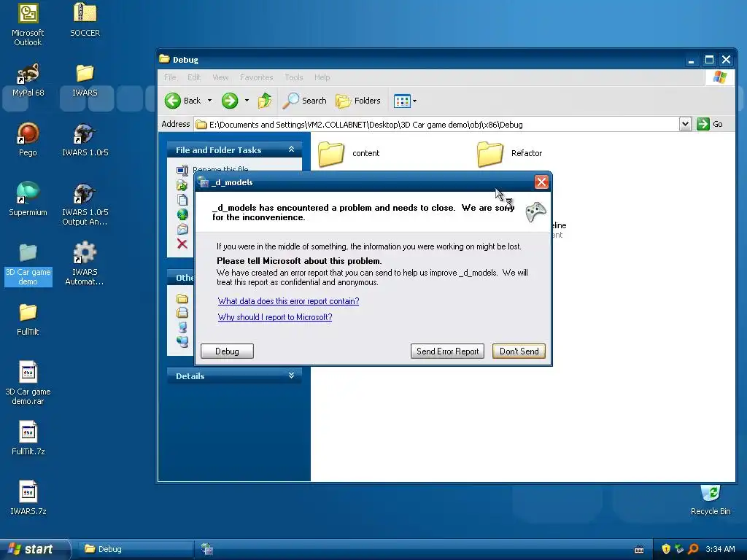Open Microsoft Outlook desktop shortcut

pyautogui.click(x=28, y=24)
